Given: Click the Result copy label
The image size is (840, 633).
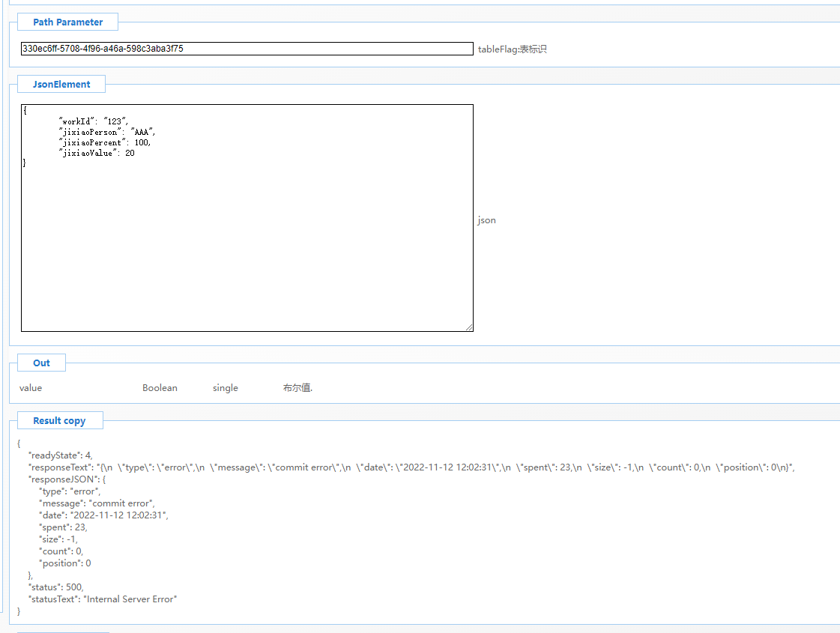Looking at the screenshot, I should tap(59, 421).
